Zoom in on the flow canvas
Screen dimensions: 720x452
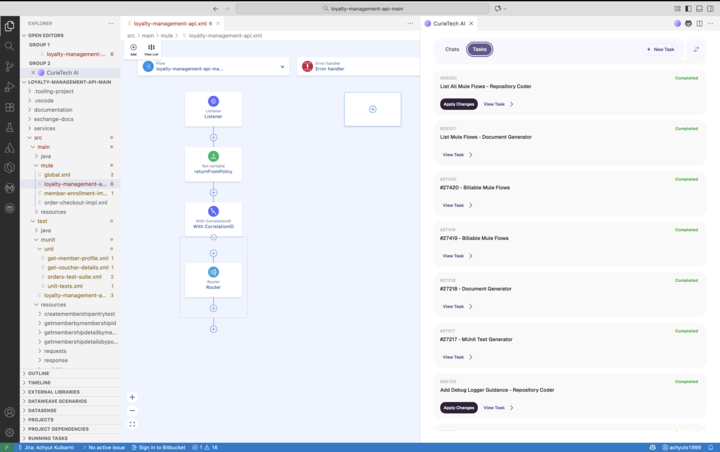(x=132, y=397)
